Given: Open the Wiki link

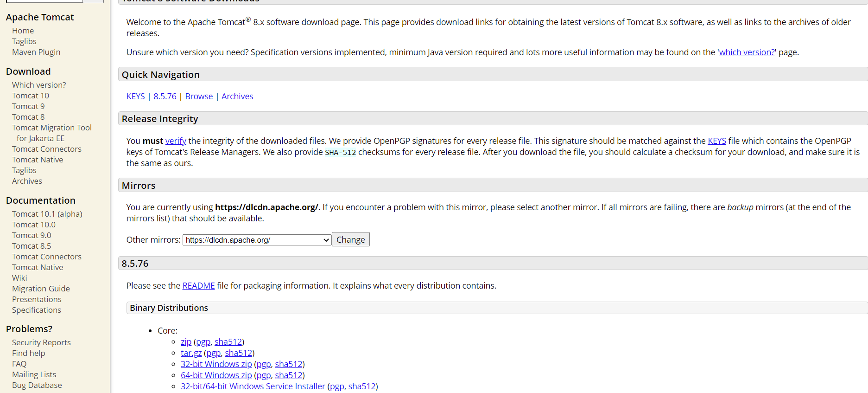Looking at the screenshot, I should point(19,278).
